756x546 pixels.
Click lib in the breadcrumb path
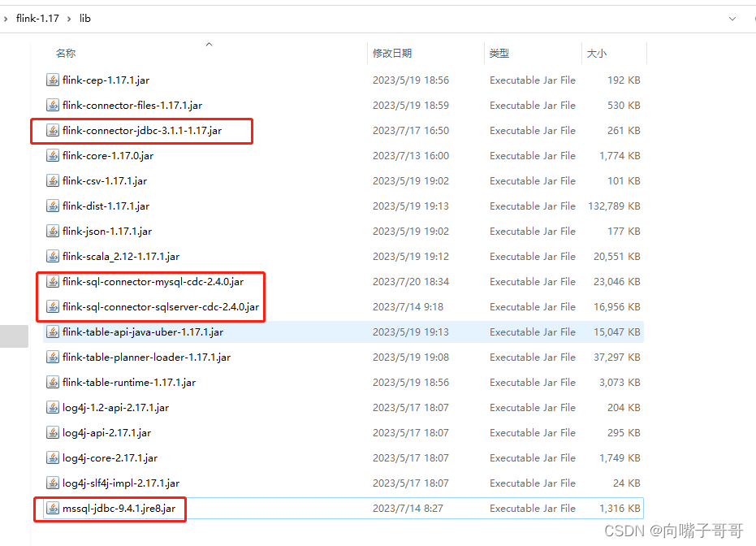click(84, 18)
